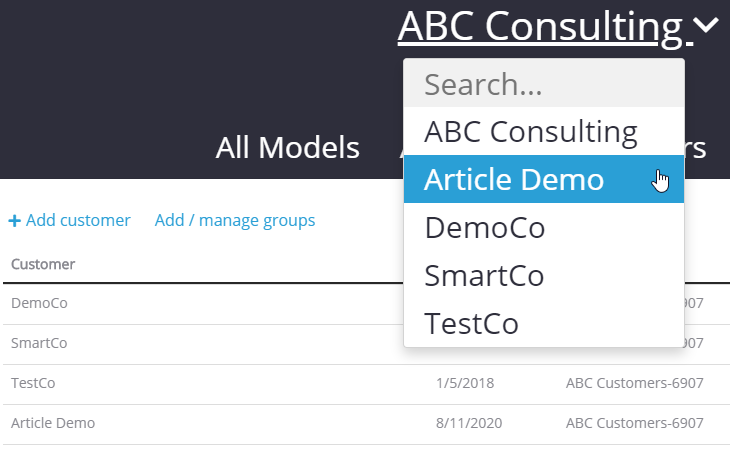Select TestCo in the dropdown list
The width and height of the screenshot is (730, 450).
(544, 323)
